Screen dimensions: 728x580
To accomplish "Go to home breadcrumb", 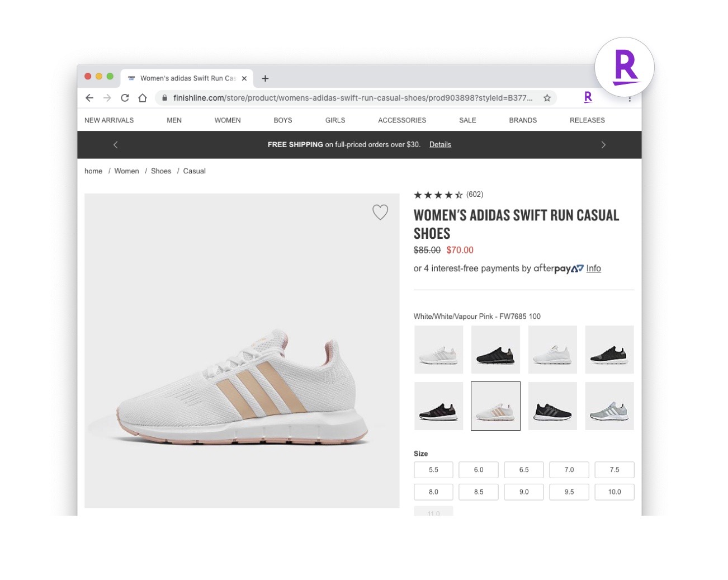I will pos(93,171).
